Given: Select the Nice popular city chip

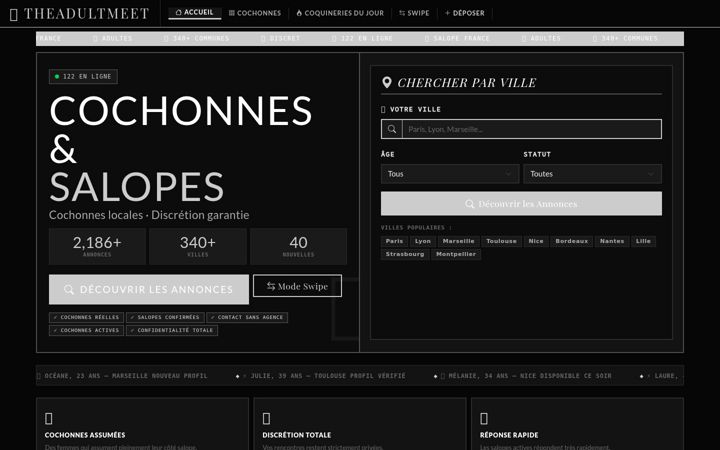Looking at the screenshot, I should [x=536, y=241].
